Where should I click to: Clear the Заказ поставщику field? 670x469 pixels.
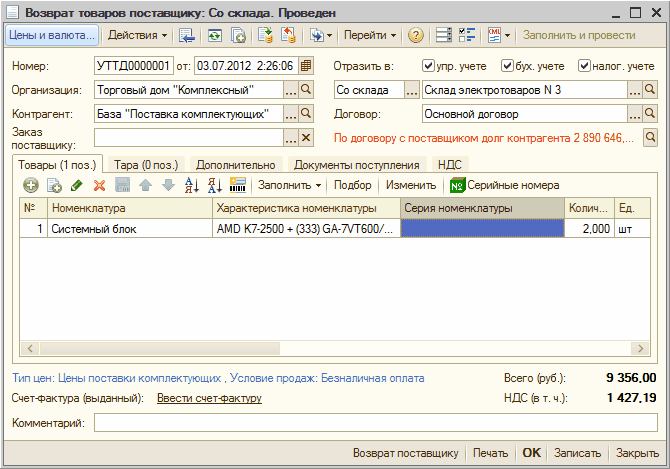(x=306, y=138)
